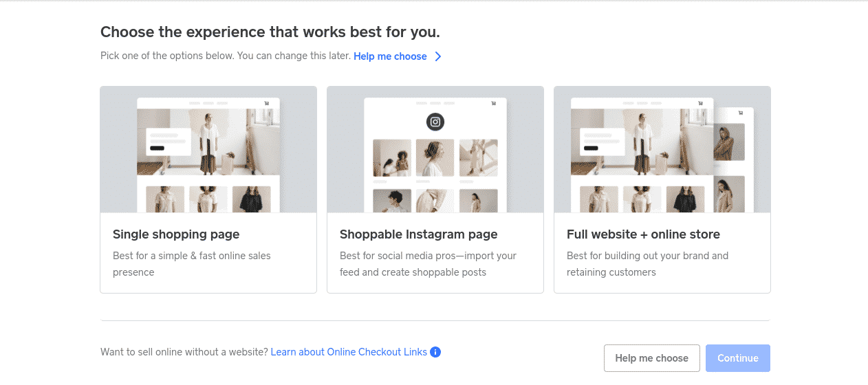Click the Continue button
This screenshot has width=868, height=385.
coord(738,358)
